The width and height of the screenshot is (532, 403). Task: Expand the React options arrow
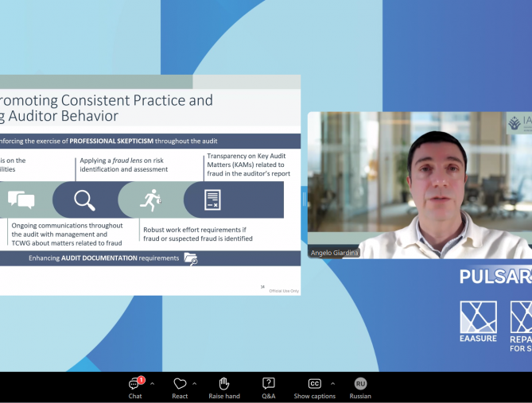pos(195,383)
